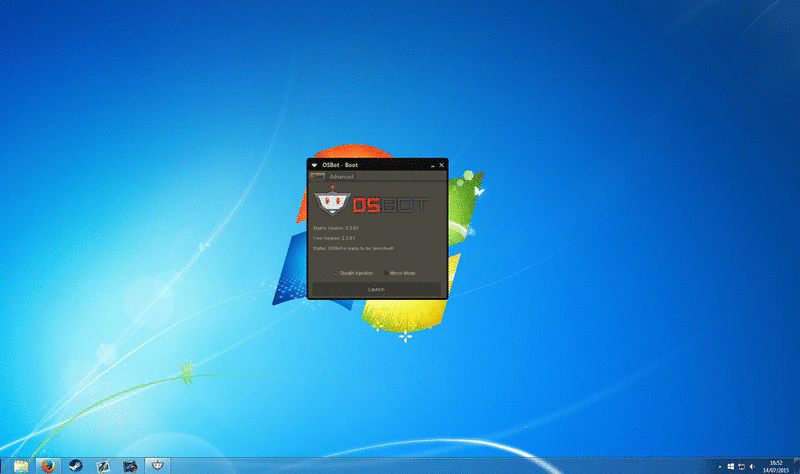Open the taskbar clock and date
800x474 pixels.
pos(776,466)
